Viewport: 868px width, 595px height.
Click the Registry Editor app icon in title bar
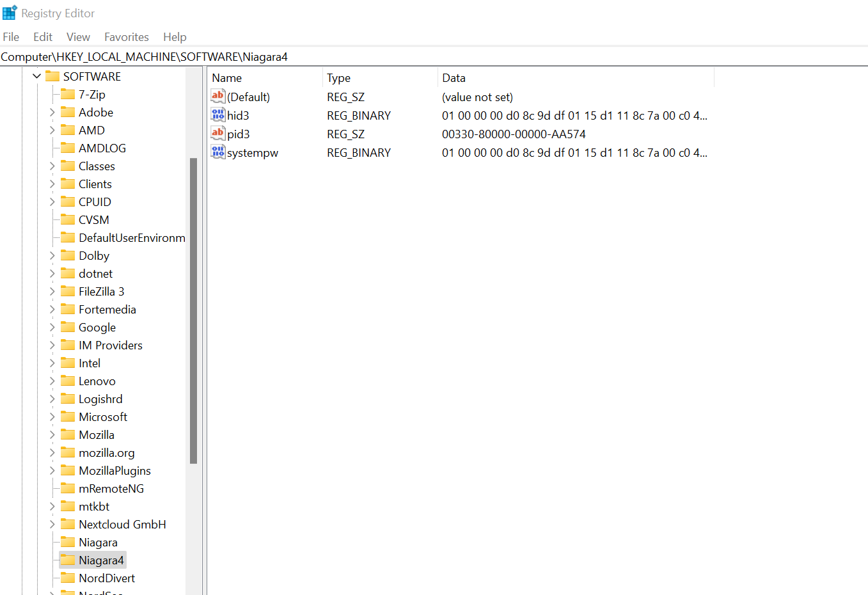click(10, 13)
